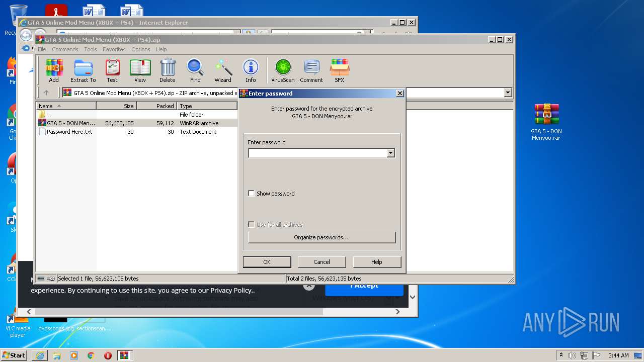The height and width of the screenshot is (362, 644).
Task: Click the media player taskbar icon
Action: 74,355
